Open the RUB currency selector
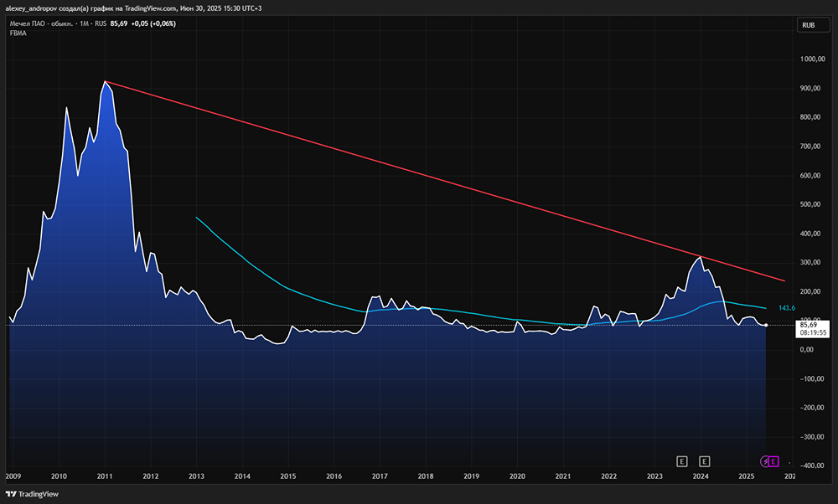Viewport: 838px width, 504px height. [x=813, y=25]
